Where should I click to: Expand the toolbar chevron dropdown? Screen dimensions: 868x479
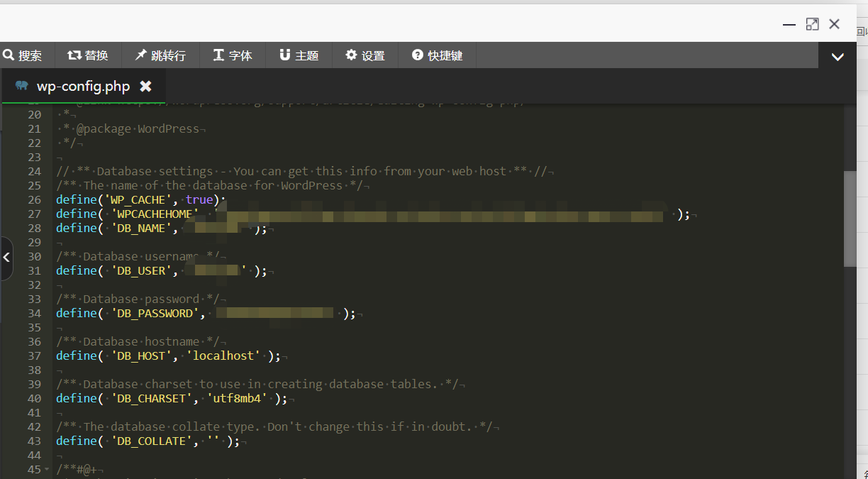point(838,57)
